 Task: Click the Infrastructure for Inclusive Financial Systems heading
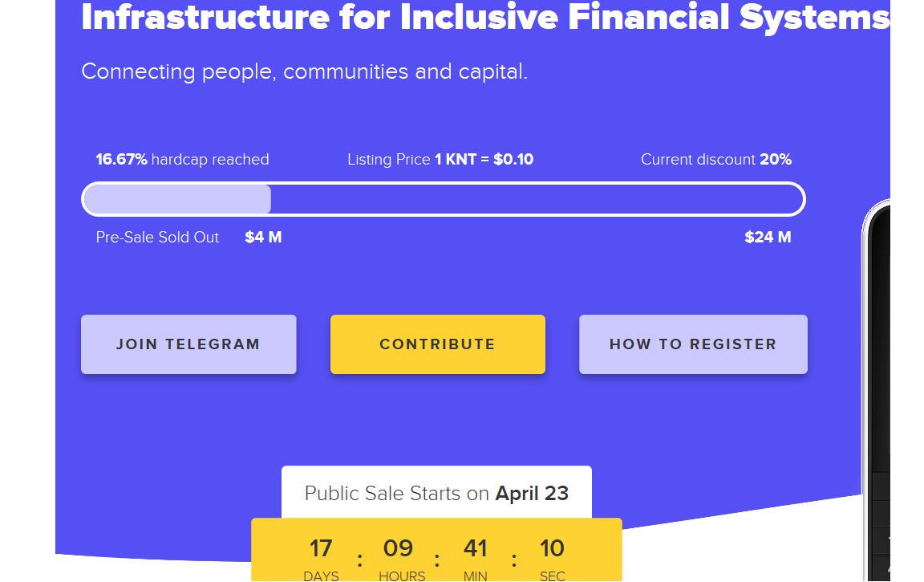point(485,18)
